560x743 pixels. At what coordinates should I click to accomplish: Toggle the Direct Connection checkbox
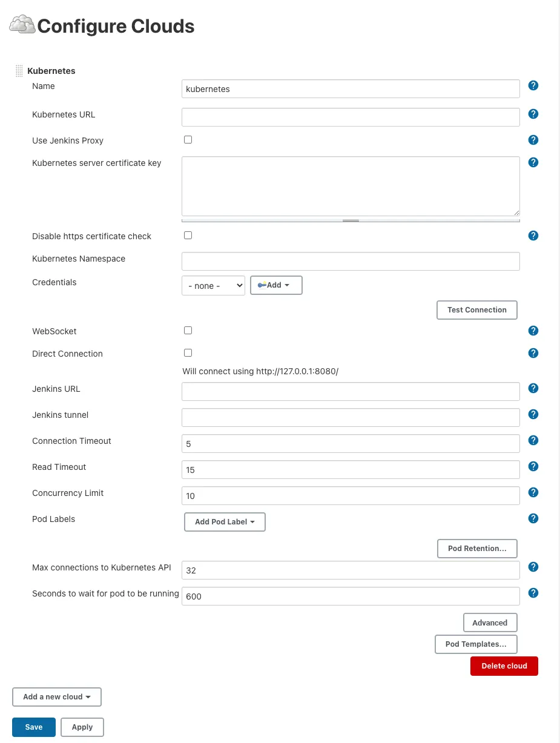(x=188, y=352)
